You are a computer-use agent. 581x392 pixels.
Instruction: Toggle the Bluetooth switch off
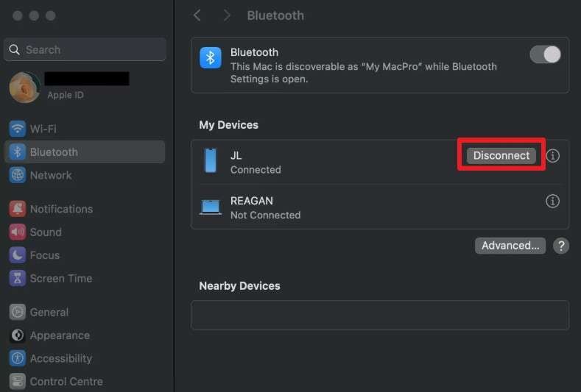click(x=545, y=54)
